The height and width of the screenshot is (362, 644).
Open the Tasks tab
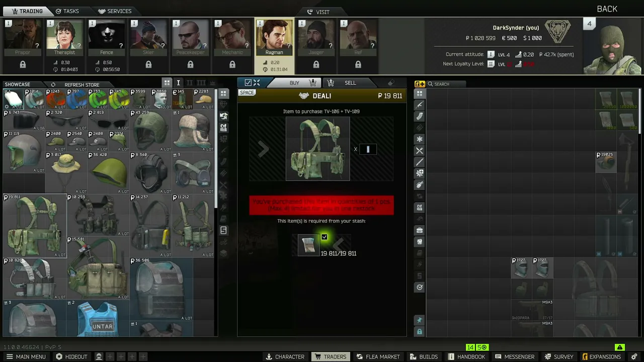(67, 11)
